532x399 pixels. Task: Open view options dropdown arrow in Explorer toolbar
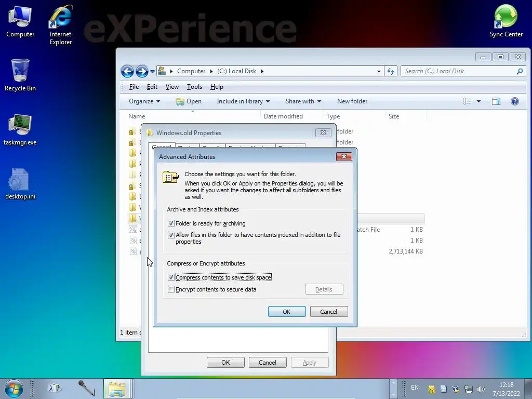click(x=478, y=101)
